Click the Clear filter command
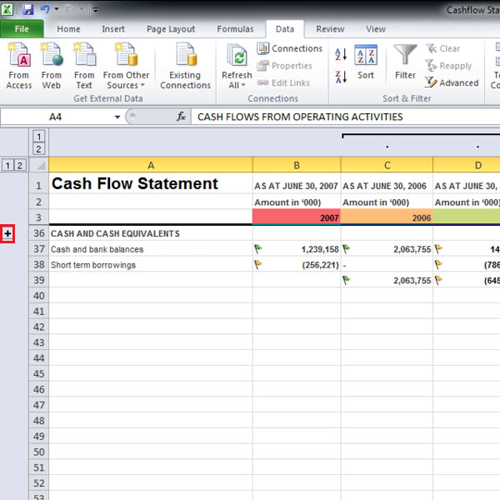The width and height of the screenshot is (500, 500). (443, 49)
